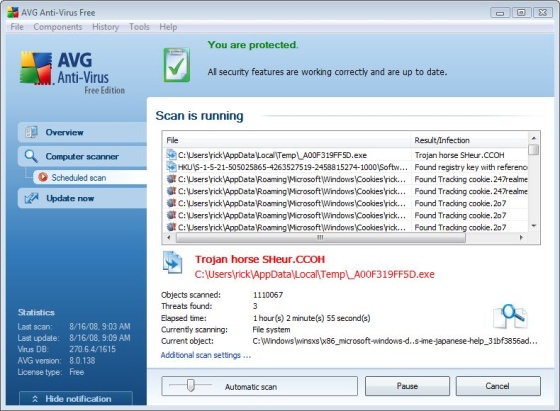Click the Automatic scan priority slider

(191, 385)
